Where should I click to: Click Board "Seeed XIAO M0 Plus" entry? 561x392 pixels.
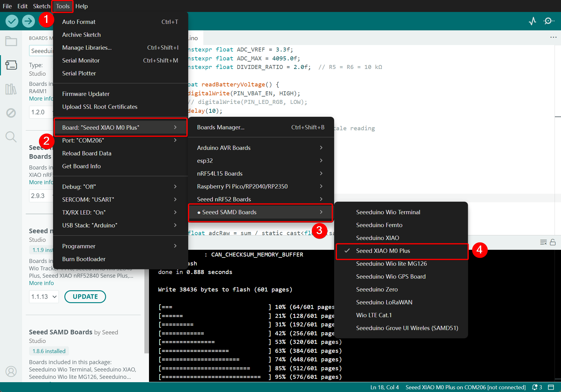pyautogui.click(x=120, y=127)
